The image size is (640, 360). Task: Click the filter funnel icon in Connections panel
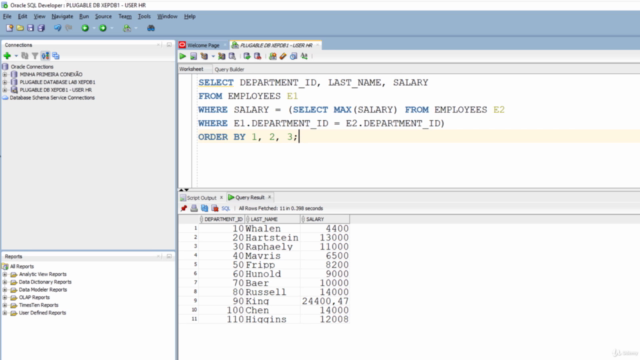[x=35, y=56]
